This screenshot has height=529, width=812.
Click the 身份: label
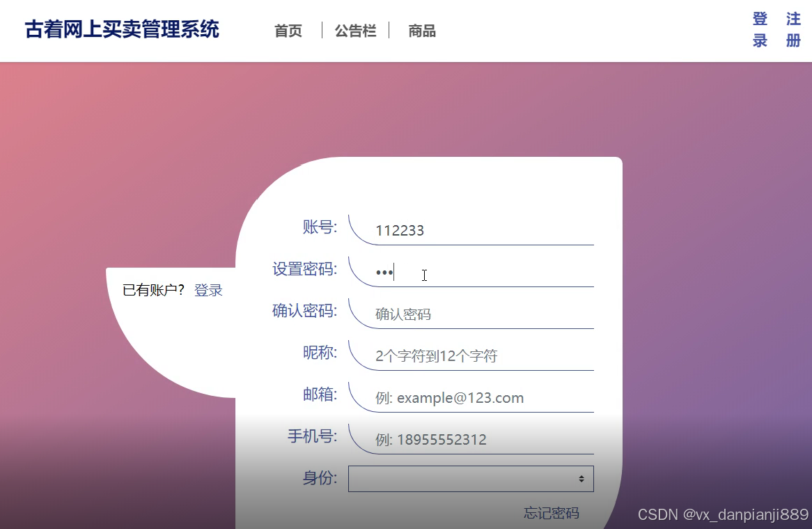pos(320,477)
